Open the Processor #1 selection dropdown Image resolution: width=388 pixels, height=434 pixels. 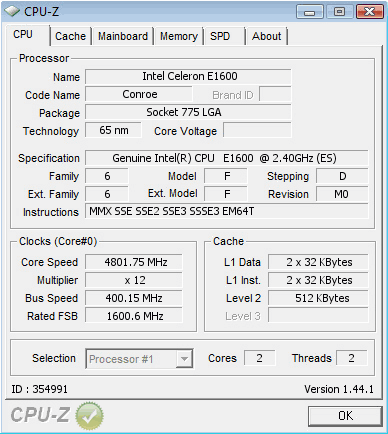click(x=139, y=359)
